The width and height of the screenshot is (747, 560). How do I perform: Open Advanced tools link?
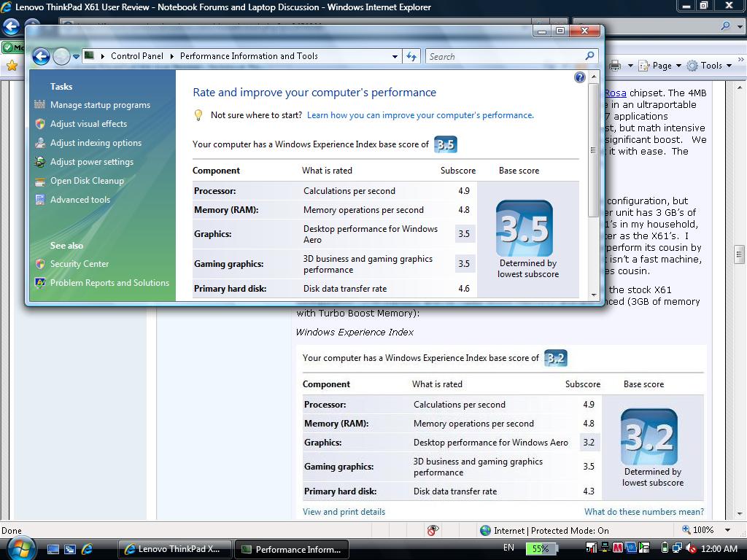(80, 200)
